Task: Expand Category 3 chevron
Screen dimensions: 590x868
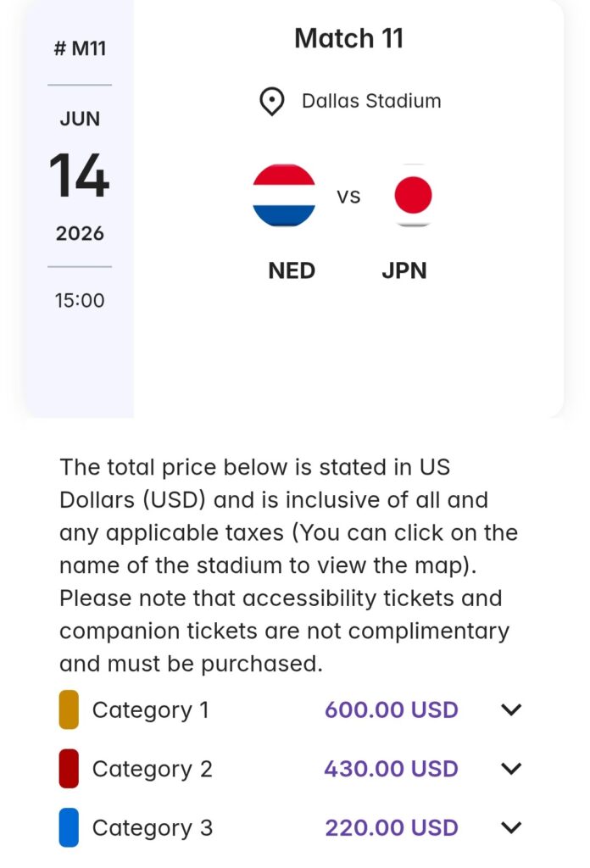Action: click(x=511, y=827)
